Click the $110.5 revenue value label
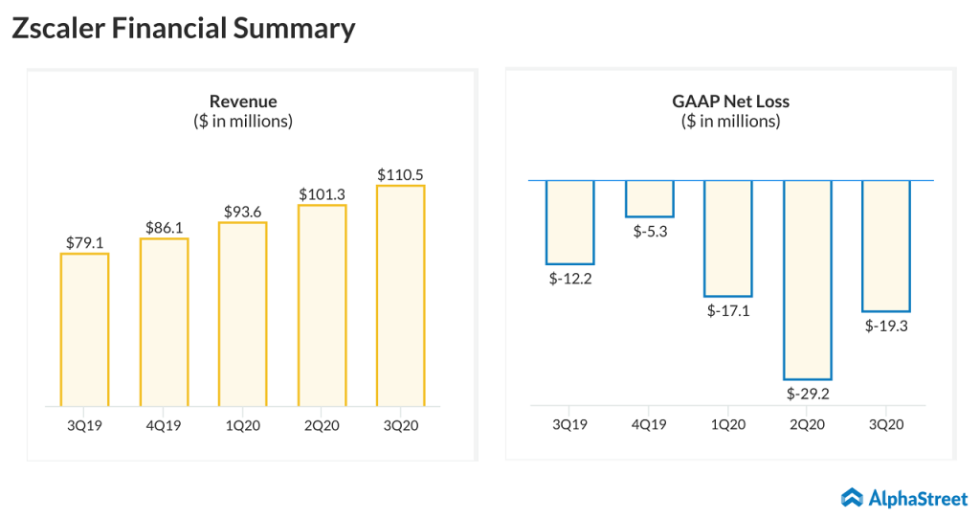980x519 pixels. coord(400,175)
